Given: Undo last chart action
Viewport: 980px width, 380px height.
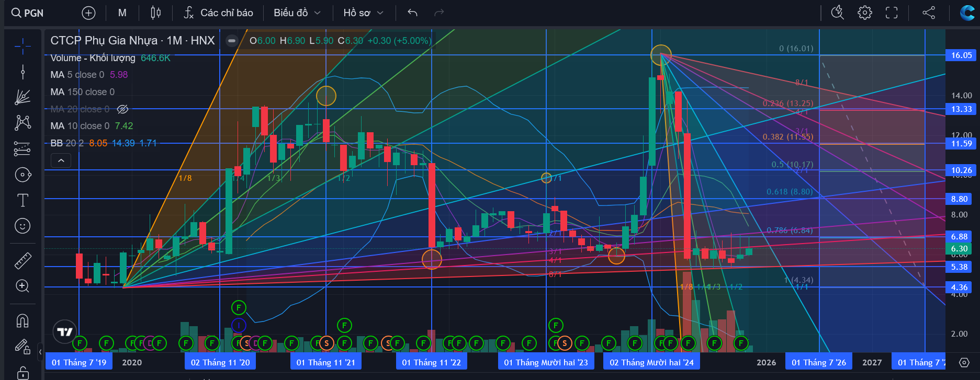Looking at the screenshot, I should click(412, 13).
